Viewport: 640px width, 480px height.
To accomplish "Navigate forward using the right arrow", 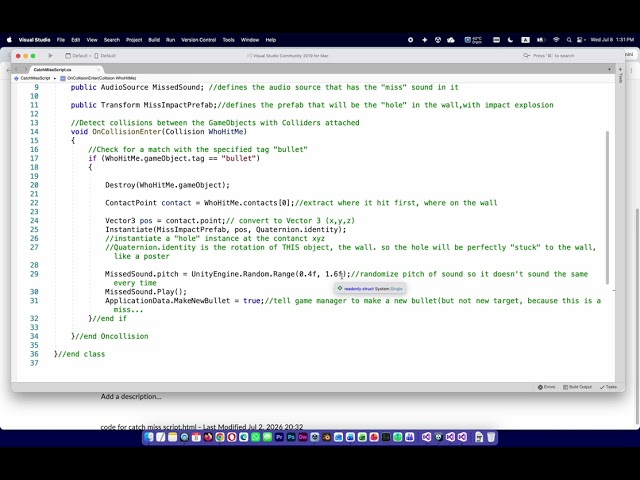I will [25, 70].
